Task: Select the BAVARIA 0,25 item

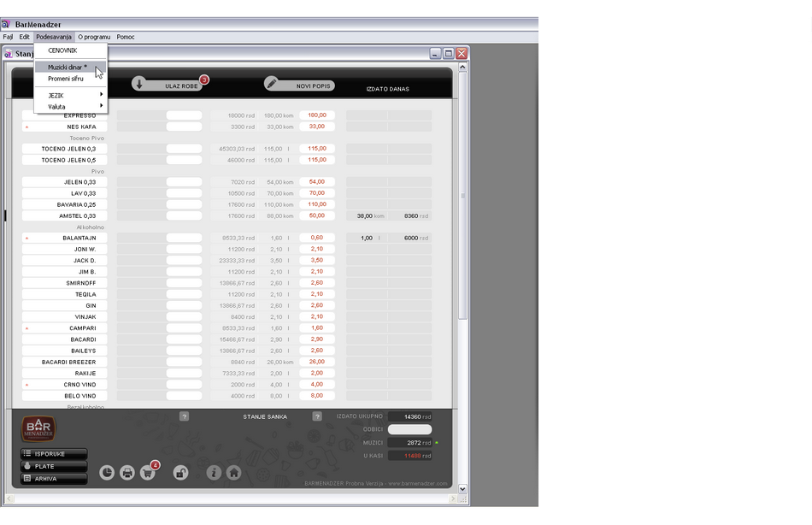Action: tap(65, 204)
